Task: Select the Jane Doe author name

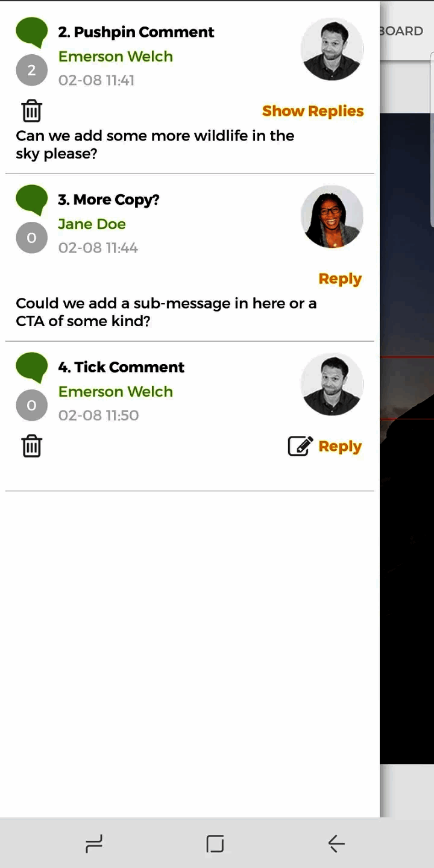Action: [x=92, y=224]
